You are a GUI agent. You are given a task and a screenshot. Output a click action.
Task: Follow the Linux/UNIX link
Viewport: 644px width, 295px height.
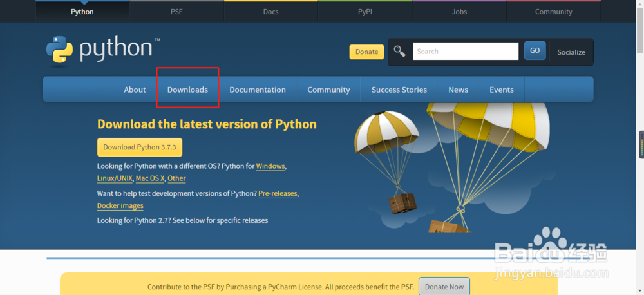[x=115, y=178]
